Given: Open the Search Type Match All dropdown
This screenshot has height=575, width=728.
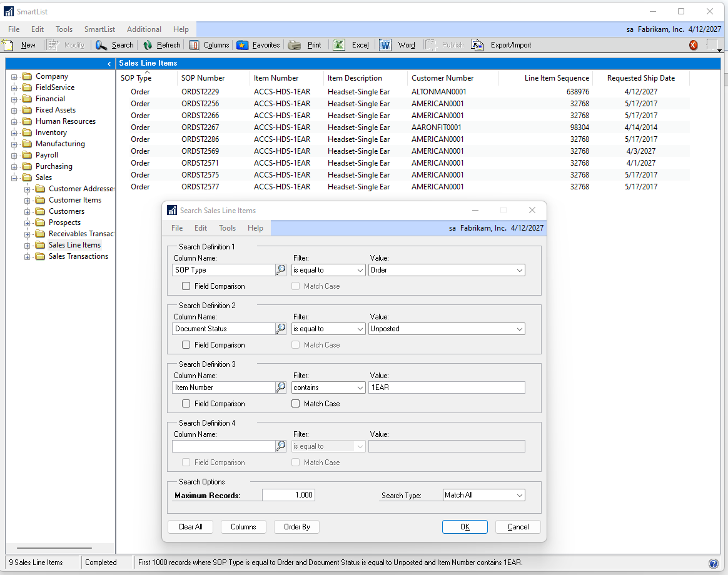Looking at the screenshot, I should click(x=520, y=495).
